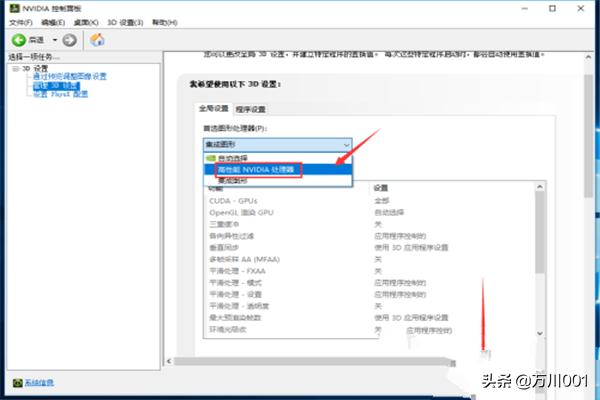Viewport: 600px width, 400px height.
Task: Open the 首选图形处理器 combo box
Action: [277, 145]
